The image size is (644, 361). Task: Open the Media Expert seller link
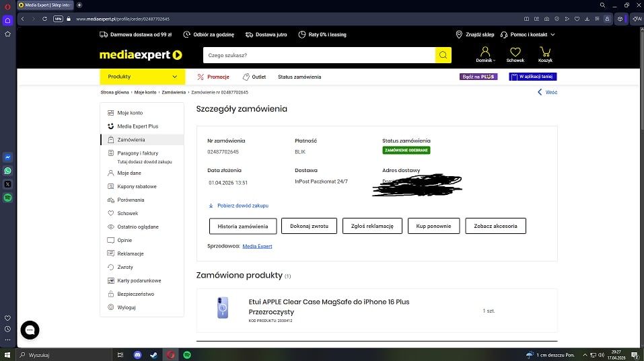(x=257, y=246)
